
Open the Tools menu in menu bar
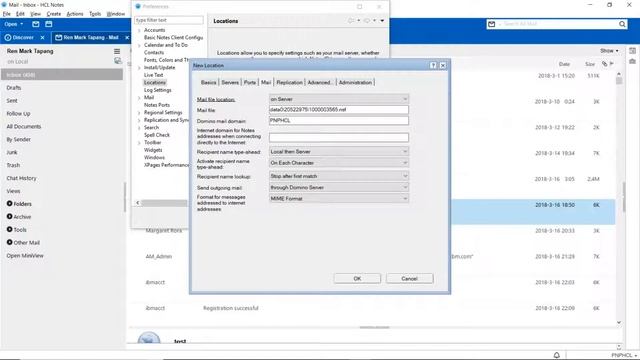point(95,14)
